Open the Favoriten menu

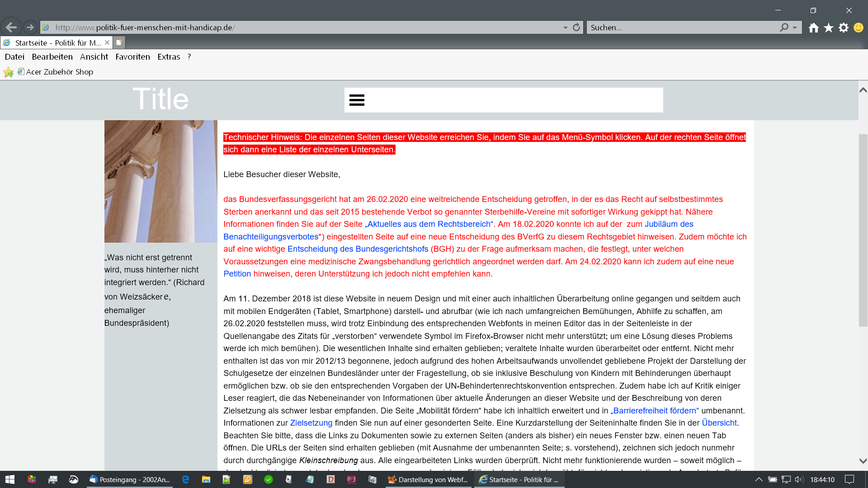click(x=132, y=57)
